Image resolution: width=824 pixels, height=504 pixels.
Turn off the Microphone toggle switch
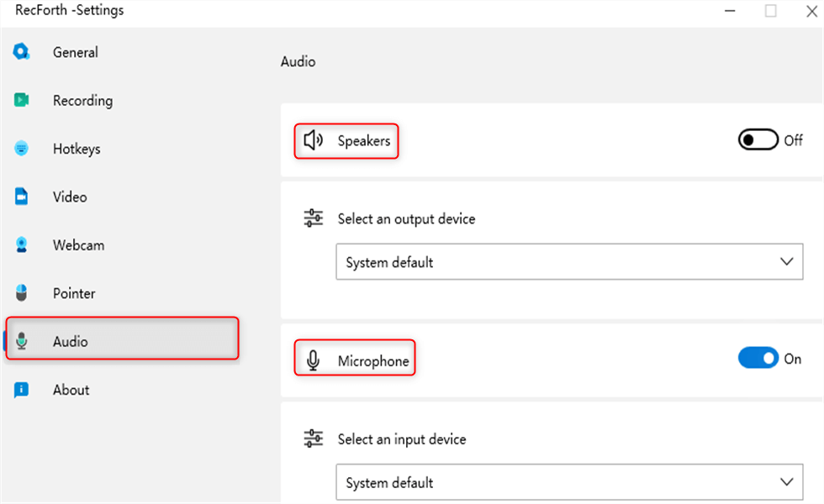(758, 358)
